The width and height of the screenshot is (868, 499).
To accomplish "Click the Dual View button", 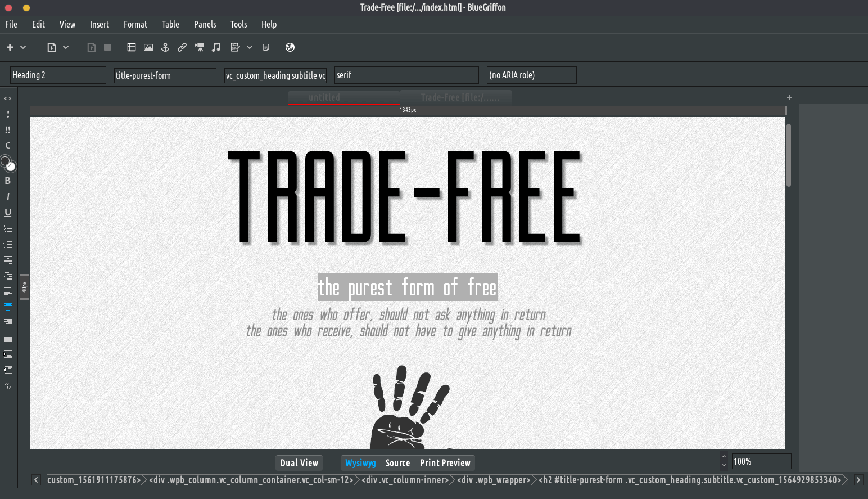I will pyautogui.click(x=299, y=463).
